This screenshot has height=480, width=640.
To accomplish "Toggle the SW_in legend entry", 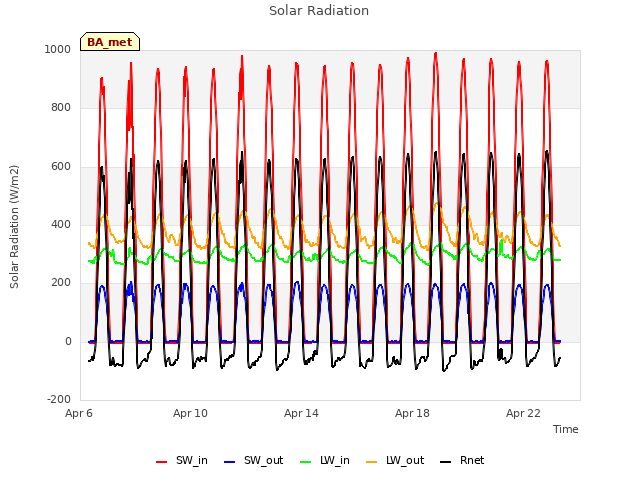I will click(x=182, y=460).
